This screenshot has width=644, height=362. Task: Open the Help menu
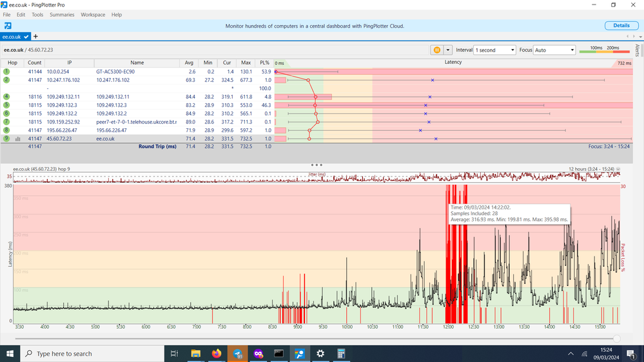pos(117,15)
